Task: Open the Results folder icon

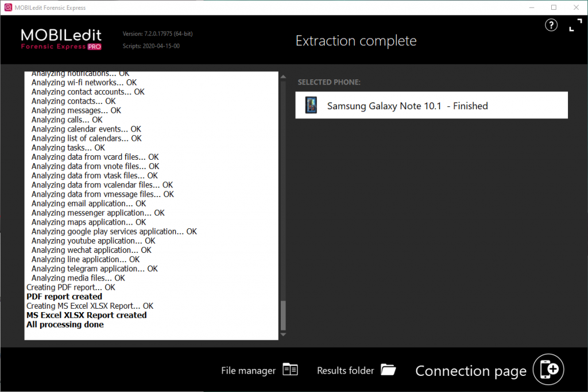Action: [x=388, y=370]
